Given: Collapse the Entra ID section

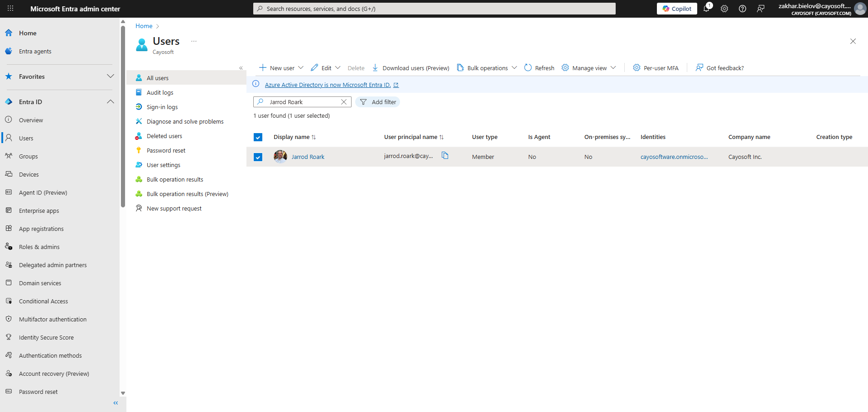Looking at the screenshot, I should (110, 102).
